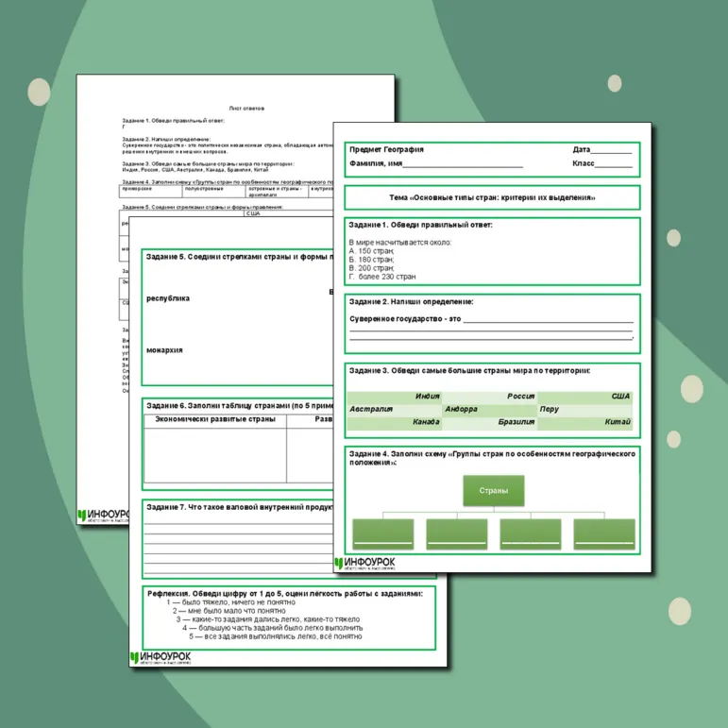Click the empty cell under 'Экономически развитые страны'
728x728 pixels.
(215, 455)
